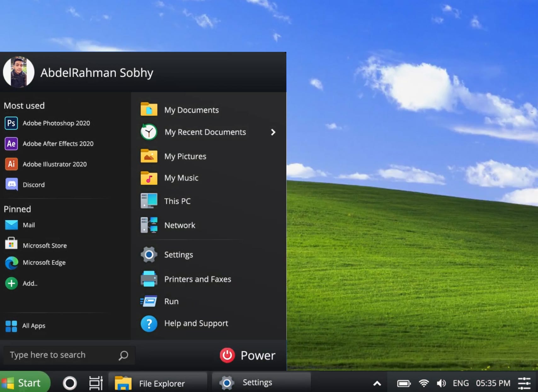Open Printers and Faxes icon
The width and height of the screenshot is (538, 392).
(149, 279)
